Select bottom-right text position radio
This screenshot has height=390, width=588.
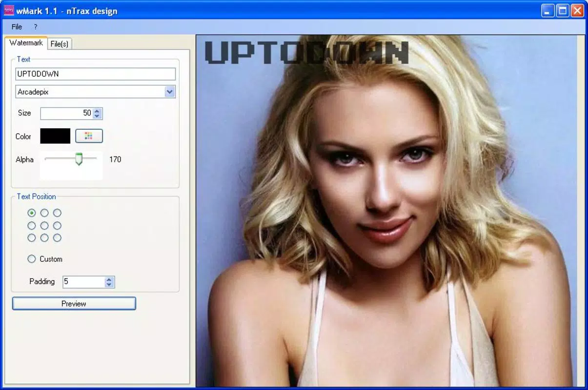57,238
